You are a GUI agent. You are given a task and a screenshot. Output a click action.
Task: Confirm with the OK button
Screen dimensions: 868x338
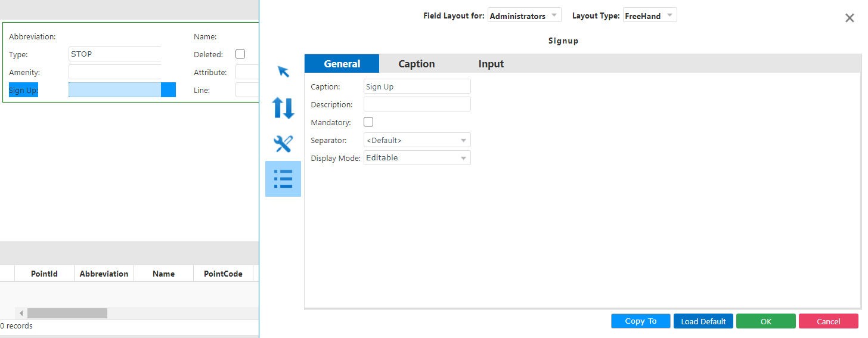(766, 321)
